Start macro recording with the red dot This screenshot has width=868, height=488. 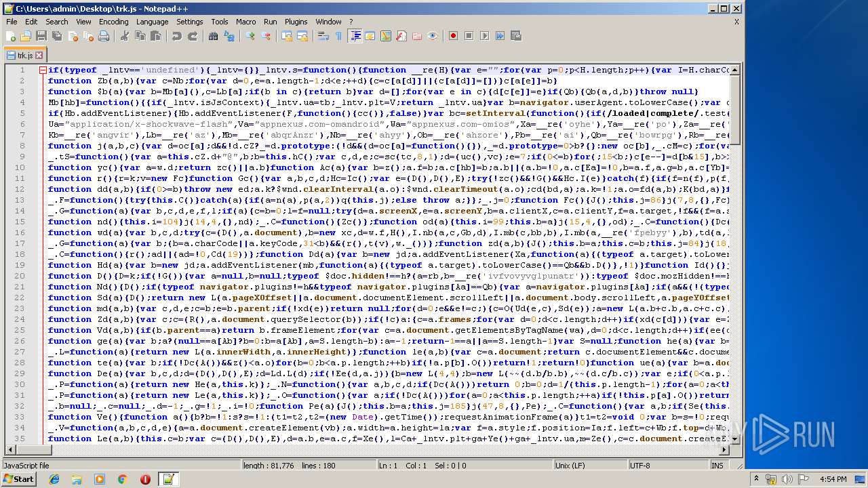454,36
